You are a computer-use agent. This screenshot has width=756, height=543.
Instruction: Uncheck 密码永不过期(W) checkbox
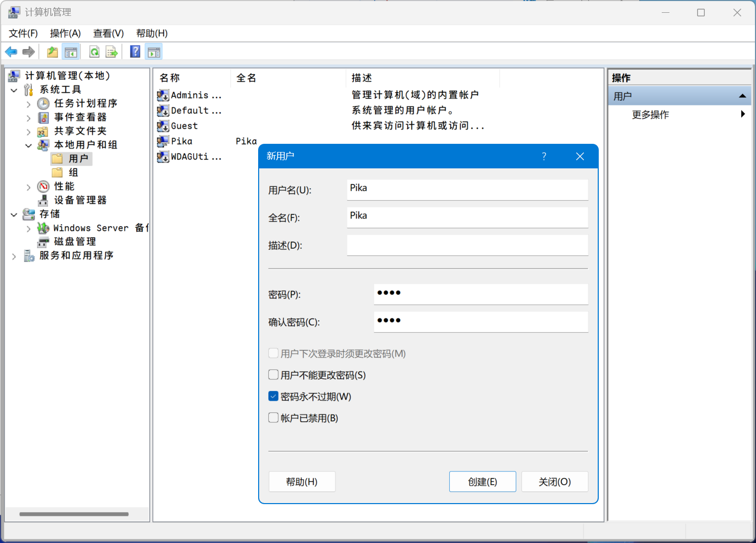274,396
